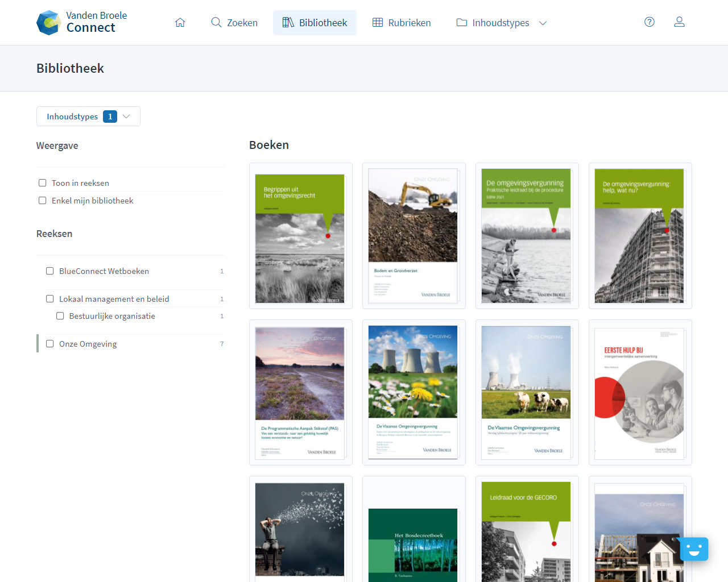Click the Zoeken magnifier icon

pos(216,23)
